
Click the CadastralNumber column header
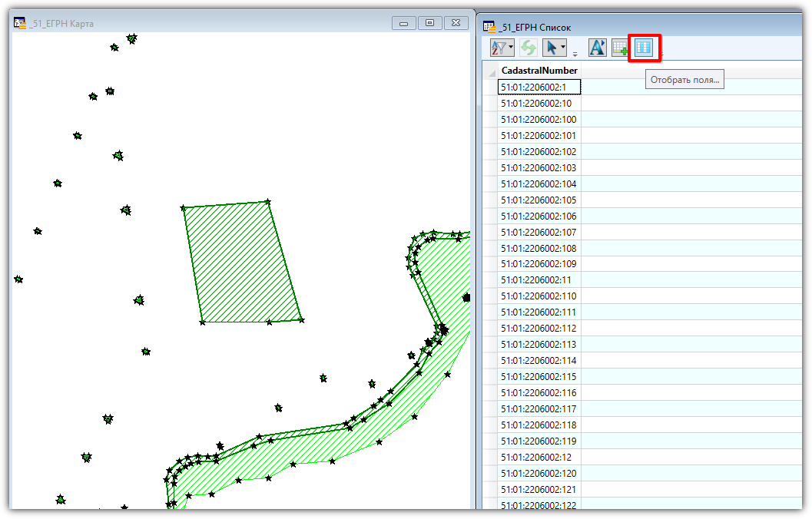click(x=539, y=71)
